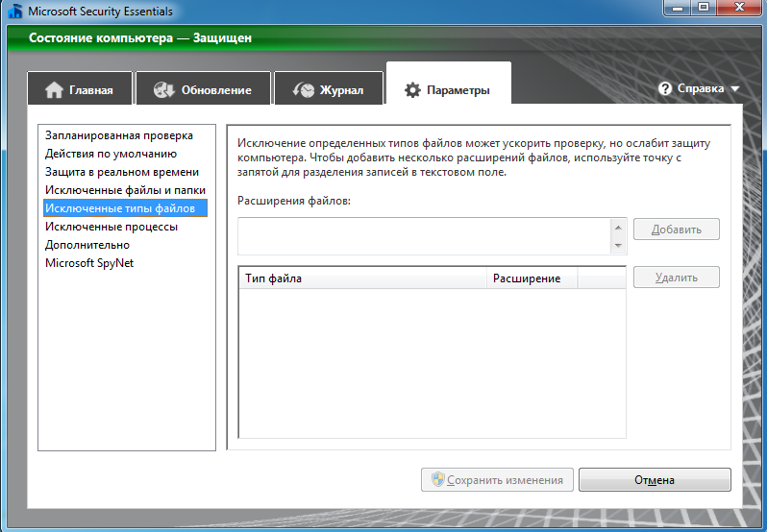Sort by Расширение column header
This screenshot has width=767, height=532.
pyautogui.click(x=532, y=278)
